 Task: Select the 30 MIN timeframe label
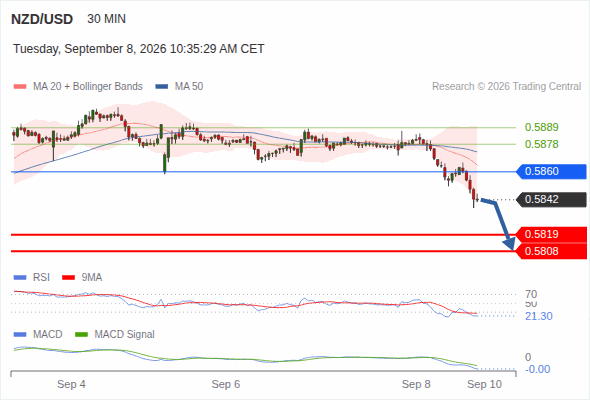coord(106,19)
